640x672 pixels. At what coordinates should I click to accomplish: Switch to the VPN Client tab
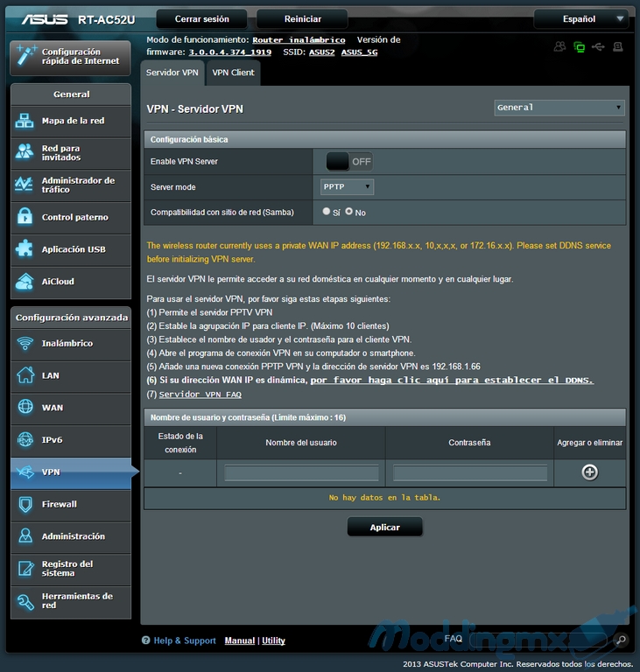(x=233, y=73)
